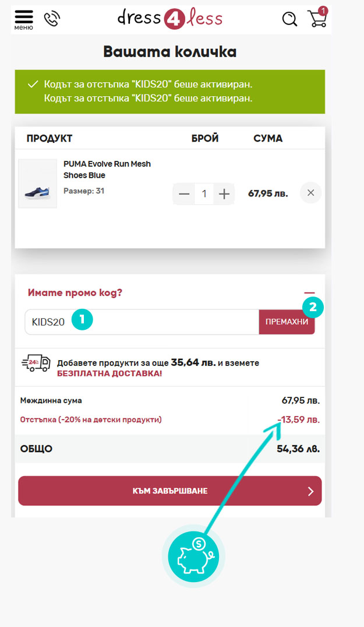Click the 24h delivery truck icon
The height and width of the screenshot is (627, 364).
pyautogui.click(x=36, y=363)
